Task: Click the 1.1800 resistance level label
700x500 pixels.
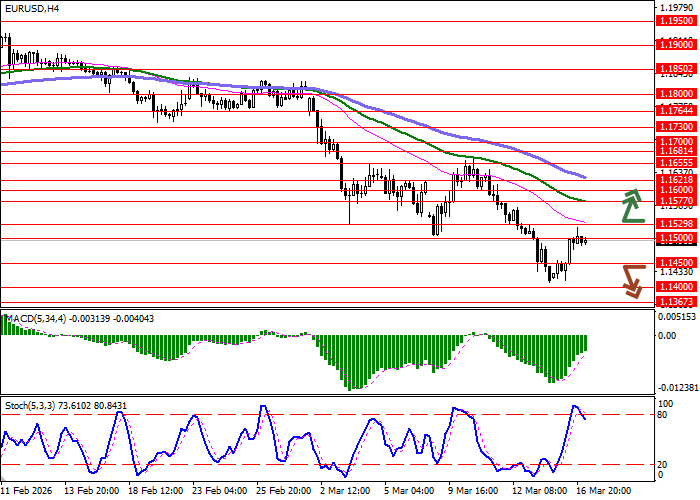Action: pos(676,94)
